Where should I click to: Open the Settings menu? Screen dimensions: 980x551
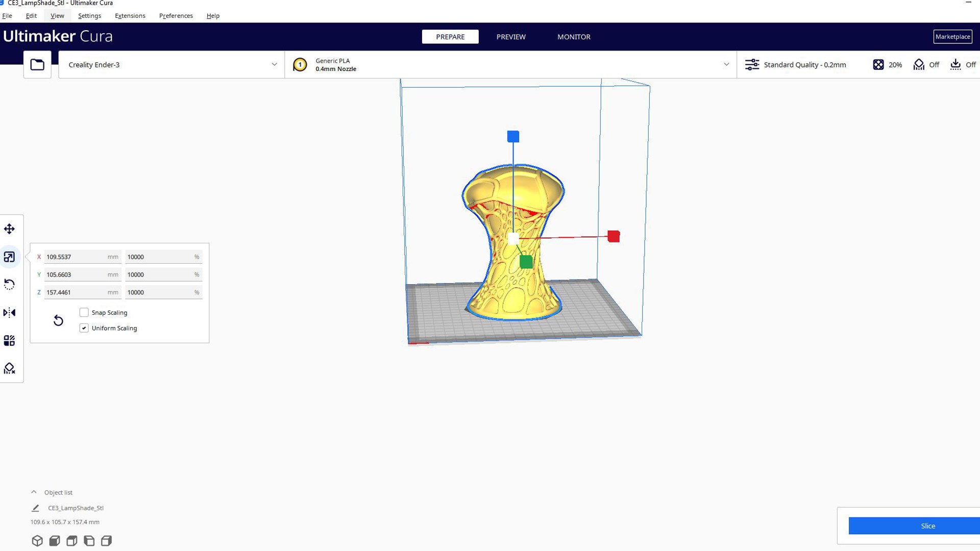pos(89,16)
